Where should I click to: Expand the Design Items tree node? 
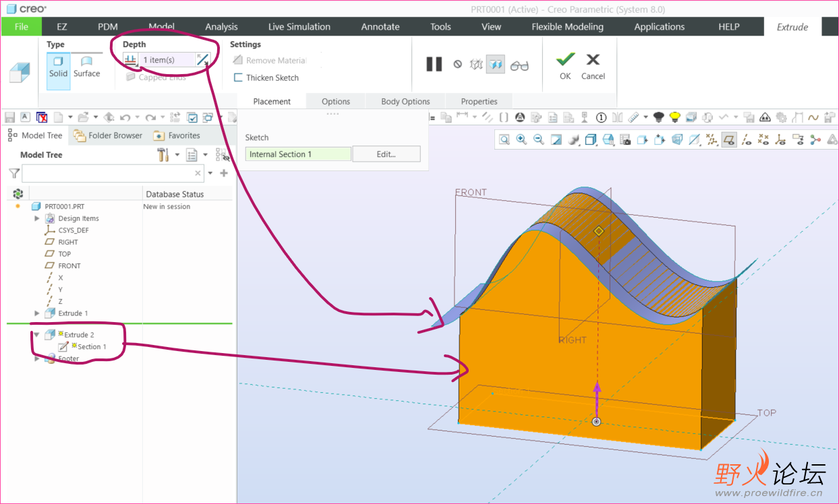[37, 218]
